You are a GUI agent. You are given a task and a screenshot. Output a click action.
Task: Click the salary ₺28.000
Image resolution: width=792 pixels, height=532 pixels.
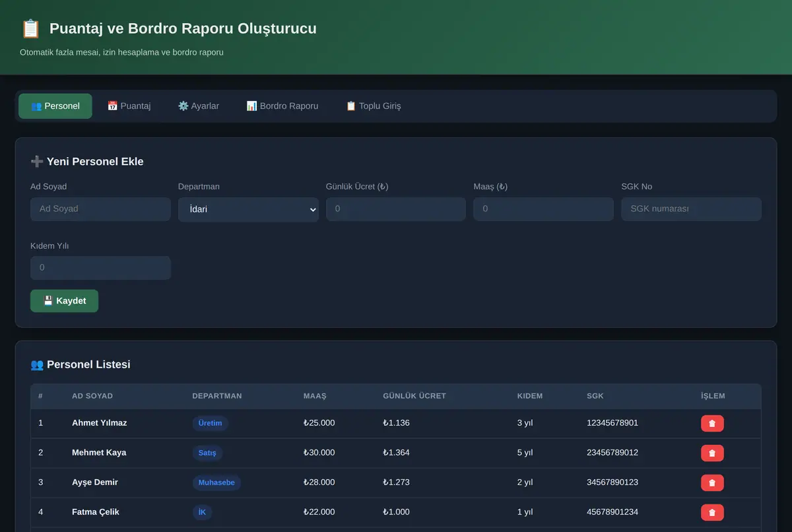point(319,482)
